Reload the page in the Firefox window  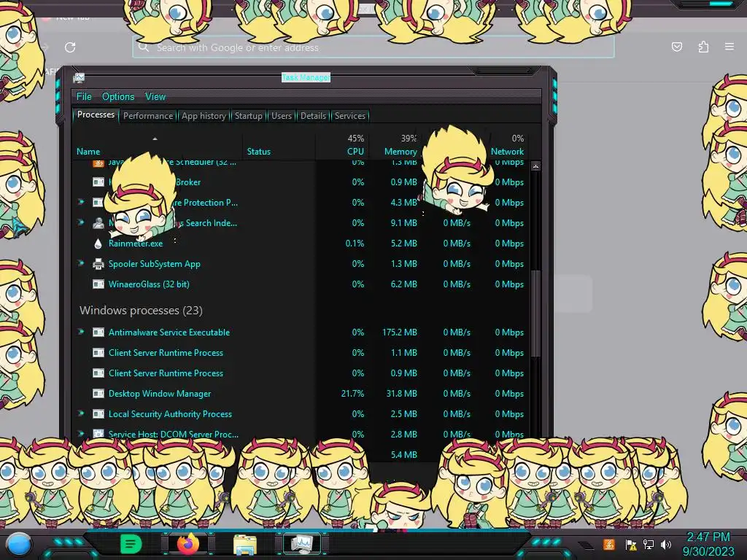pos(70,47)
